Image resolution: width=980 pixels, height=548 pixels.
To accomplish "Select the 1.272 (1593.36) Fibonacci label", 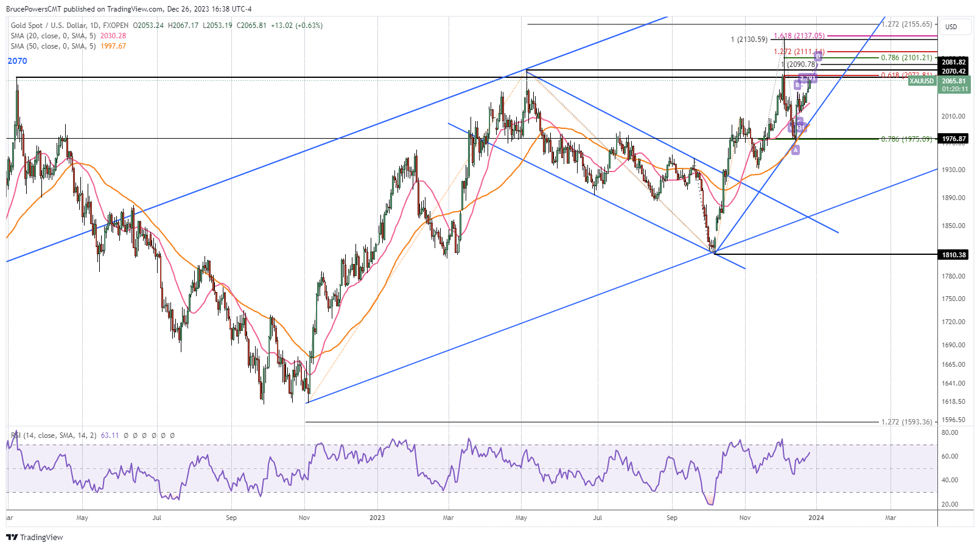I will 907,421.
